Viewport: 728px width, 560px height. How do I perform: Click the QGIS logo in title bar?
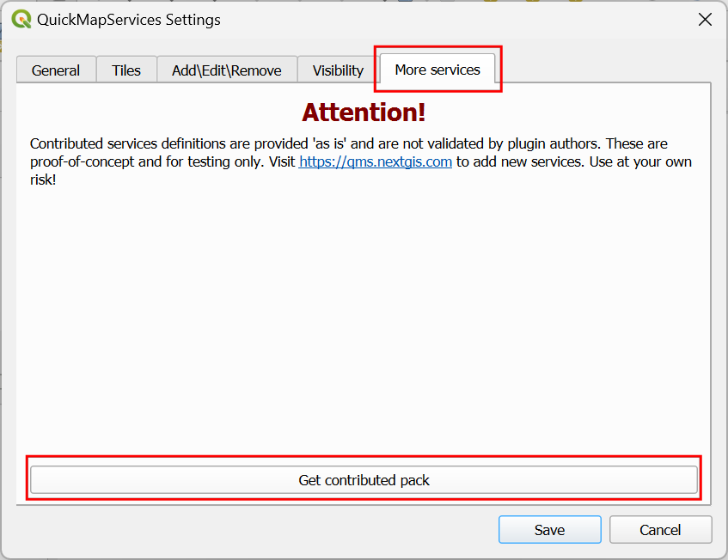(x=21, y=20)
